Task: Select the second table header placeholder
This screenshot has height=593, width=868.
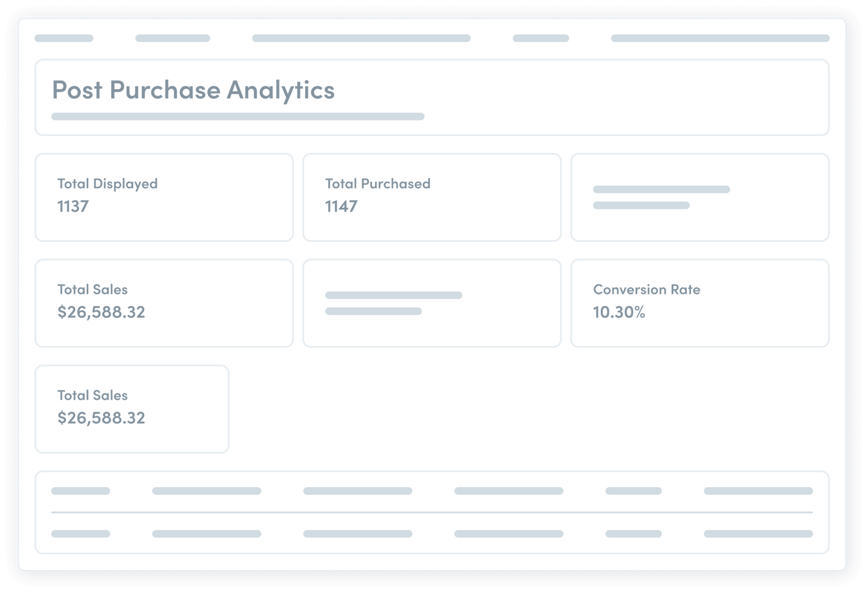Action: 207,491
